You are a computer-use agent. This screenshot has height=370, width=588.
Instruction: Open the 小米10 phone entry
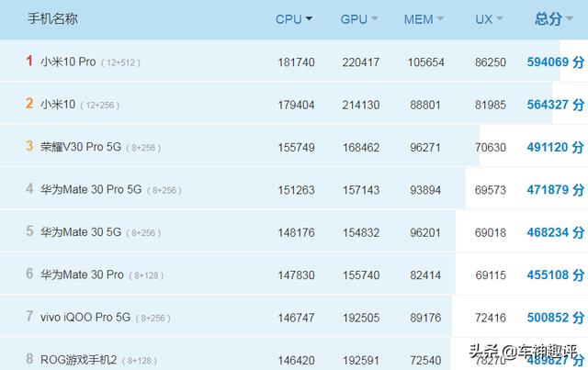59,105
